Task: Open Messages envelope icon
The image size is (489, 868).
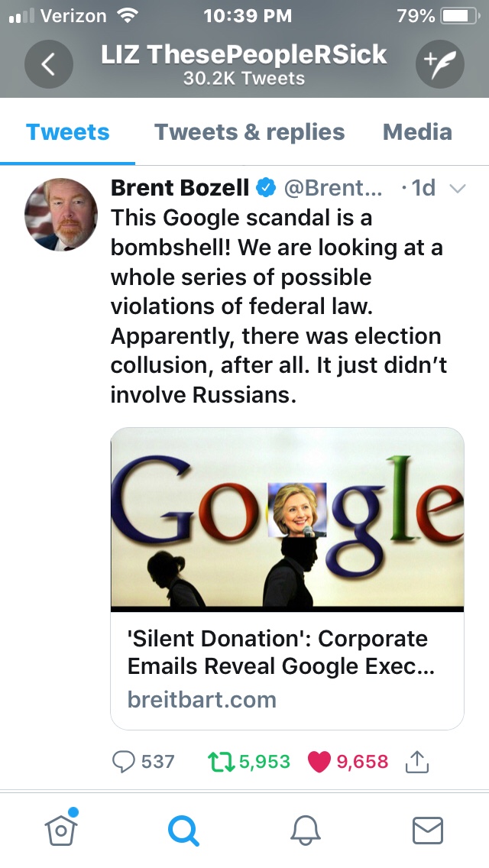Action: [427, 829]
